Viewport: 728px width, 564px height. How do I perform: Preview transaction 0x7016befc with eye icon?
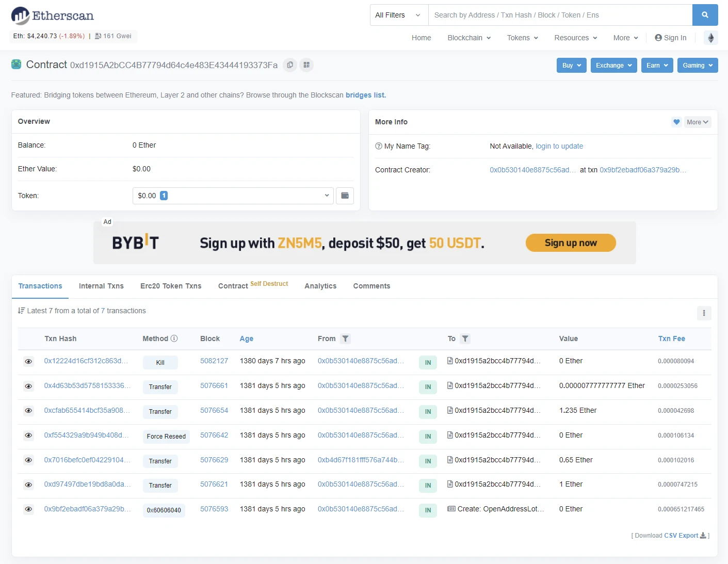point(29,460)
